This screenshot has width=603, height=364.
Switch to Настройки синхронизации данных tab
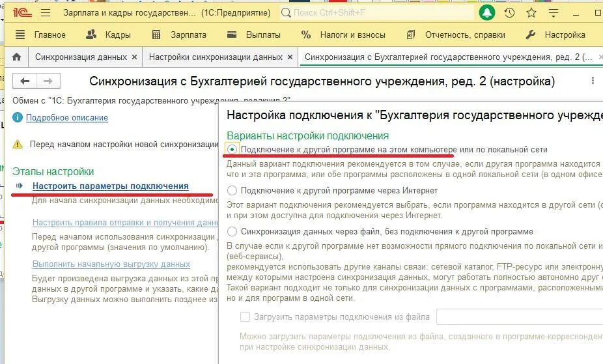click(x=216, y=57)
